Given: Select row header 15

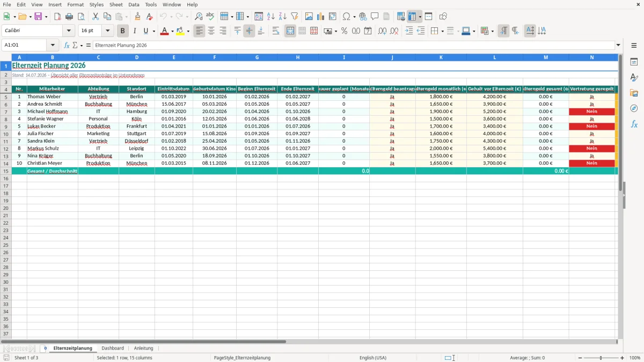Looking at the screenshot, I should pyautogui.click(x=6, y=171).
